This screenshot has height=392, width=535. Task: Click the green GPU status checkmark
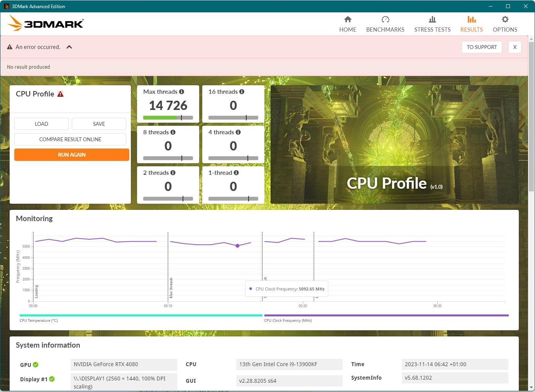(x=36, y=365)
